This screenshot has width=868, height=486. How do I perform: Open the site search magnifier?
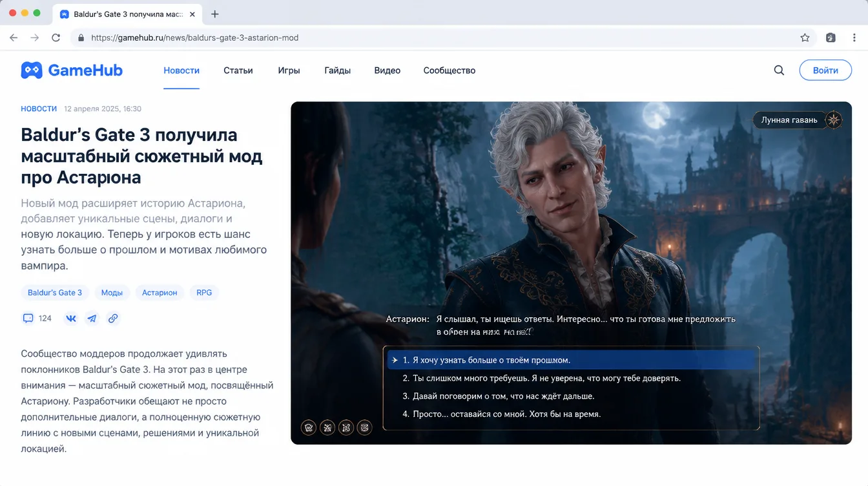click(x=779, y=70)
